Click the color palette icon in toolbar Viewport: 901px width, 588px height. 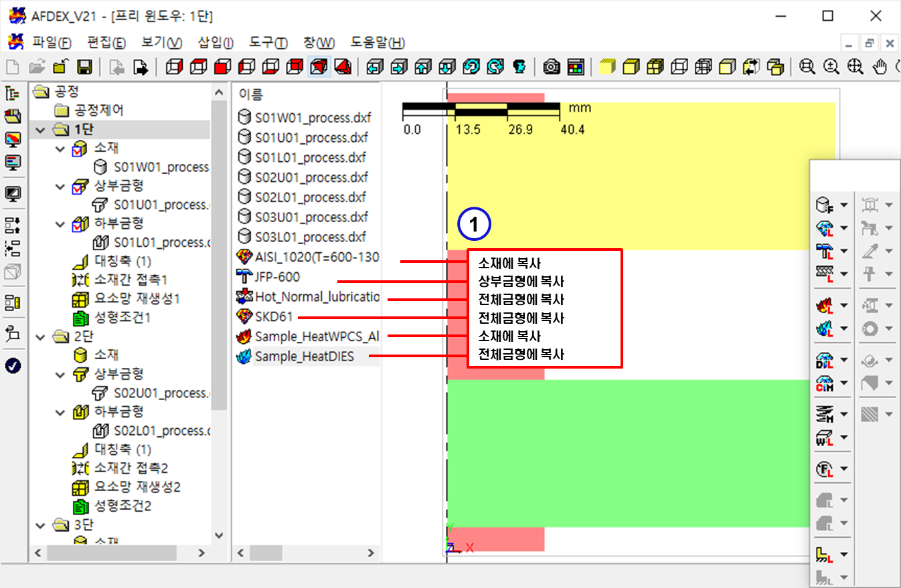(x=576, y=67)
